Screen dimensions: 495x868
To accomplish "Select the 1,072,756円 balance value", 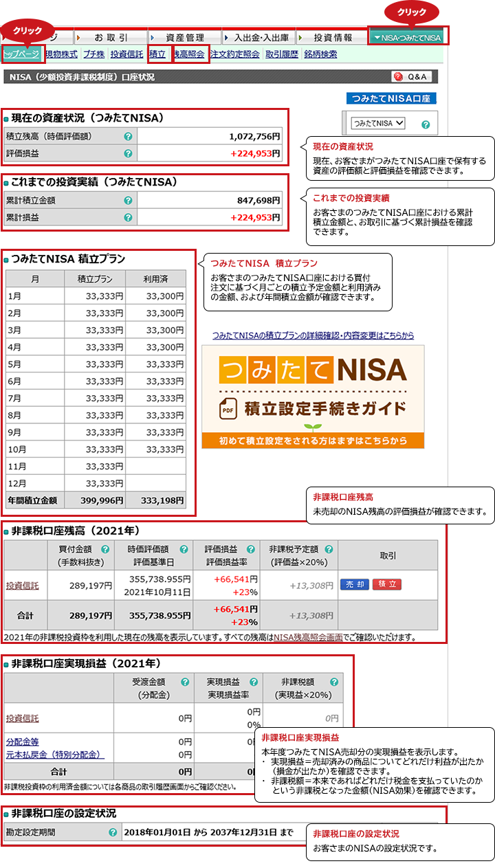I will [x=254, y=136].
